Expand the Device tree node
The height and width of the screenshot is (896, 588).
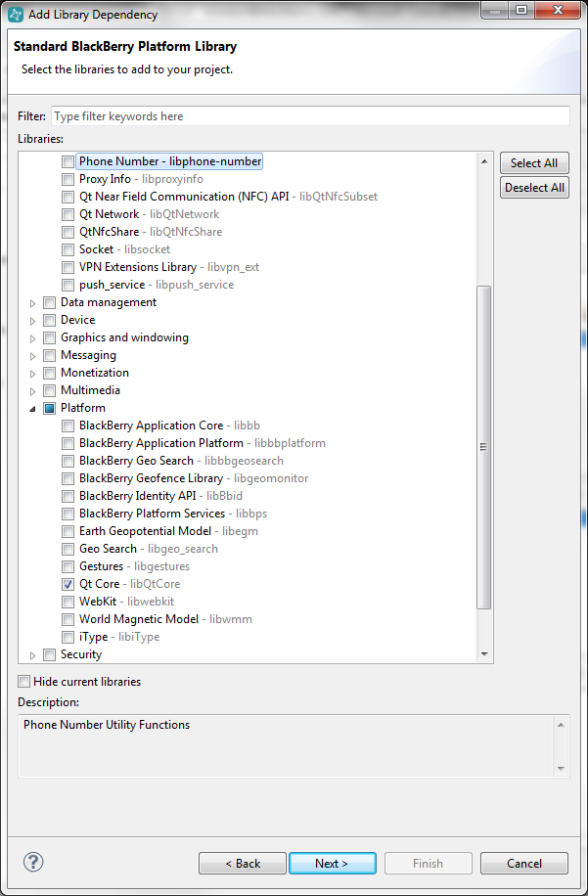click(x=32, y=321)
